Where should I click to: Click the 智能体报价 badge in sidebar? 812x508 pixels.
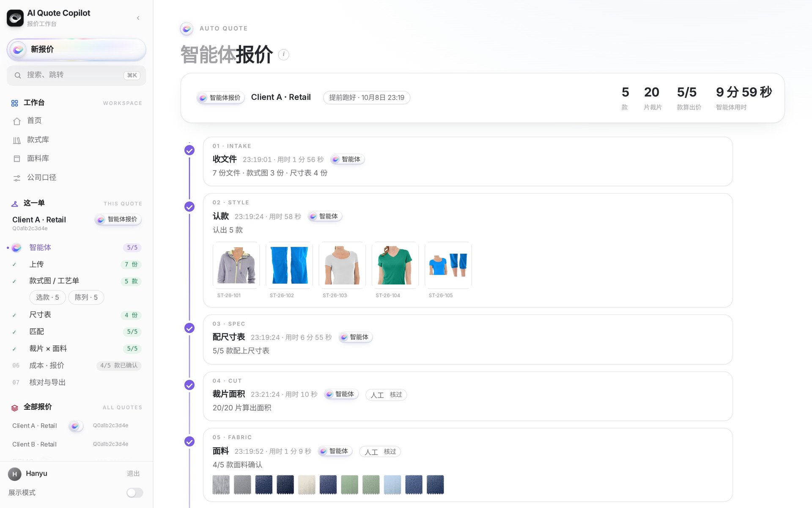118,219
